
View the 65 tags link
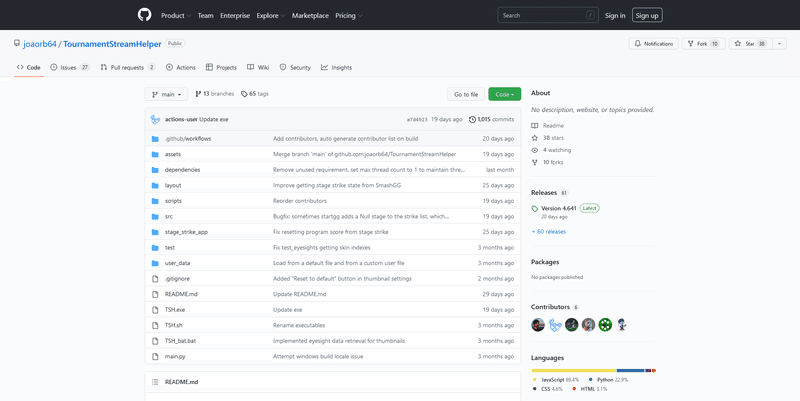tap(255, 94)
